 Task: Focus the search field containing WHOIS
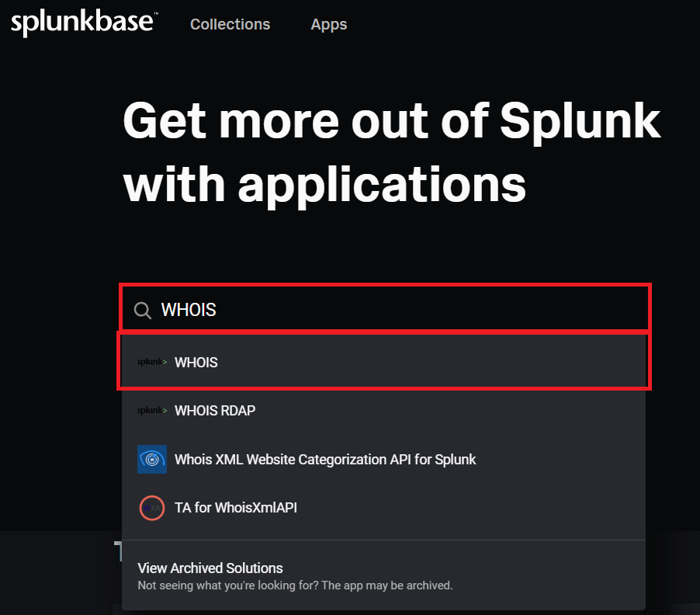point(388,310)
